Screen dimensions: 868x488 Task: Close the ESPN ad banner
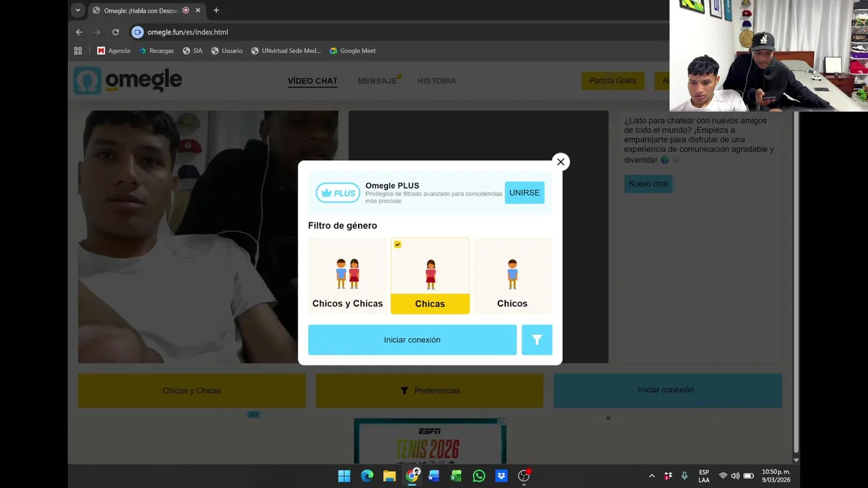[608, 418]
